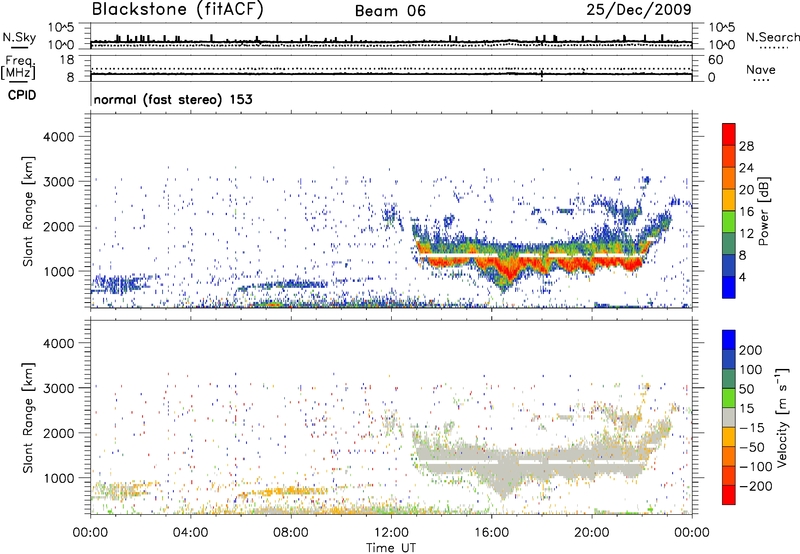Click "2000" on the velocity panel range axis
800x554 pixels.
tap(59, 433)
